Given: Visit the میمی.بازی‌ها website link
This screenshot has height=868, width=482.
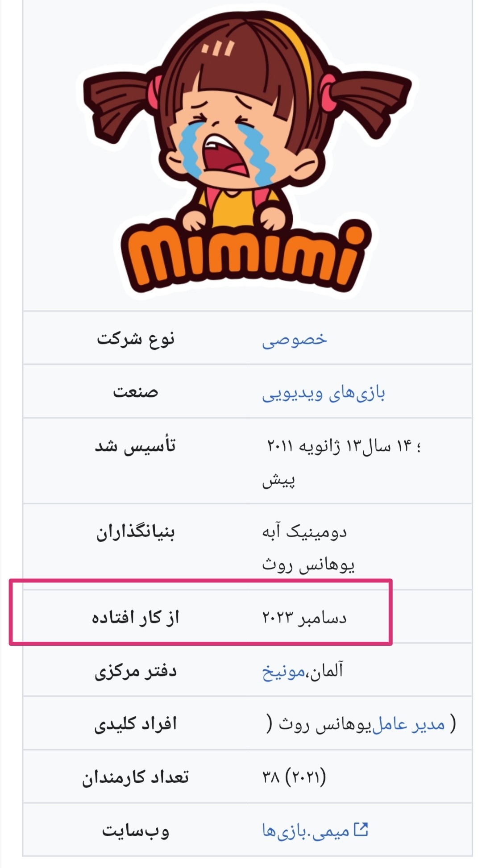Looking at the screenshot, I should click(x=306, y=831).
